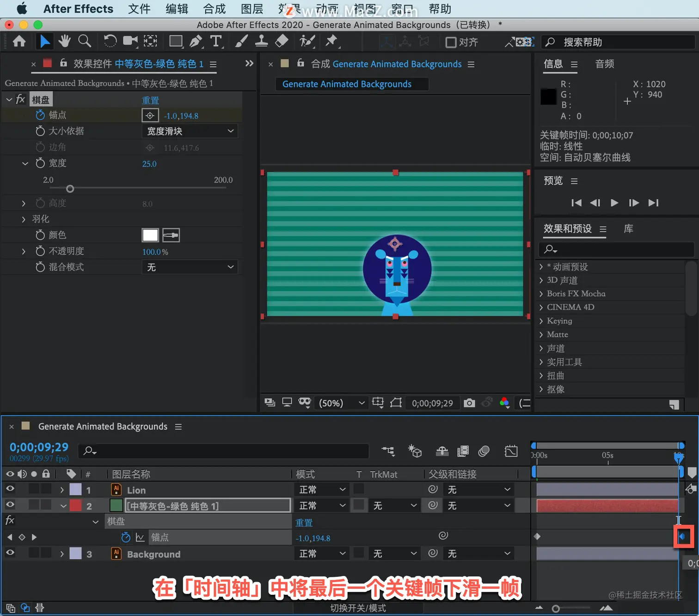Screen dimensions: 699x616
Task: Click the 宽度 slider handle
Action: click(x=70, y=189)
